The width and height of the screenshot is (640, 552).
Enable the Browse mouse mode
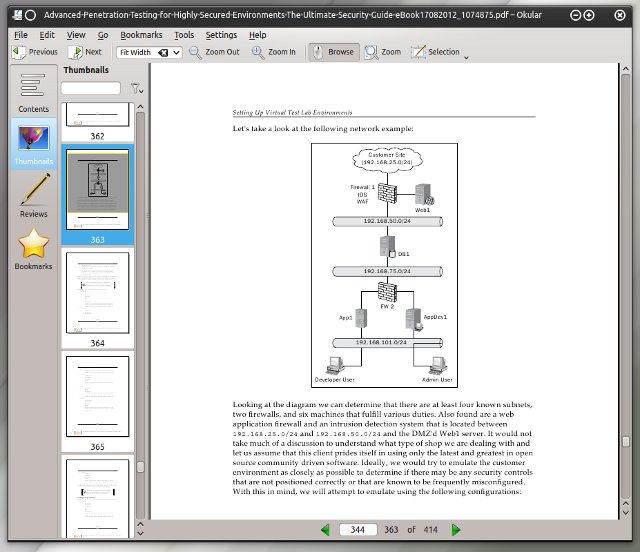(x=332, y=52)
